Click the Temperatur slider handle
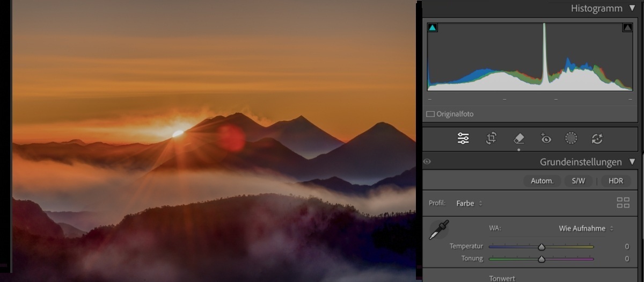 [x=541, y=247]
